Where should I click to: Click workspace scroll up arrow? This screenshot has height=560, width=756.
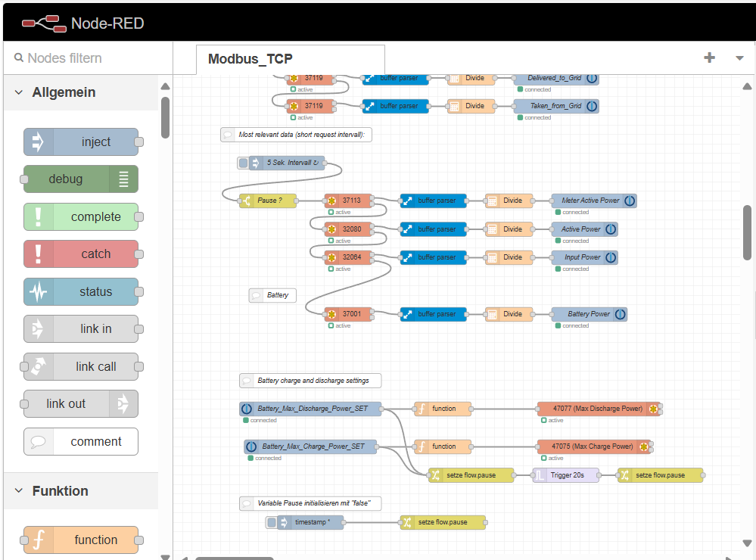(747, 86)
